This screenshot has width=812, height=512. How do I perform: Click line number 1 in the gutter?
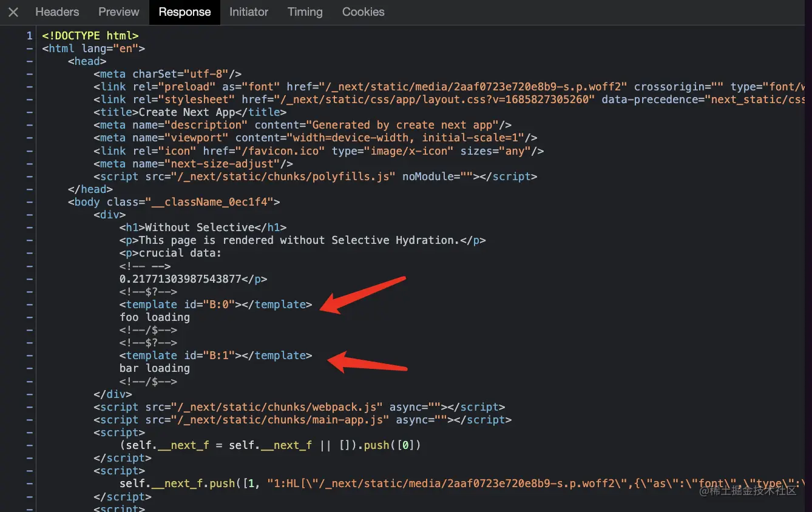pyautogui.click(x=29, y=36)
